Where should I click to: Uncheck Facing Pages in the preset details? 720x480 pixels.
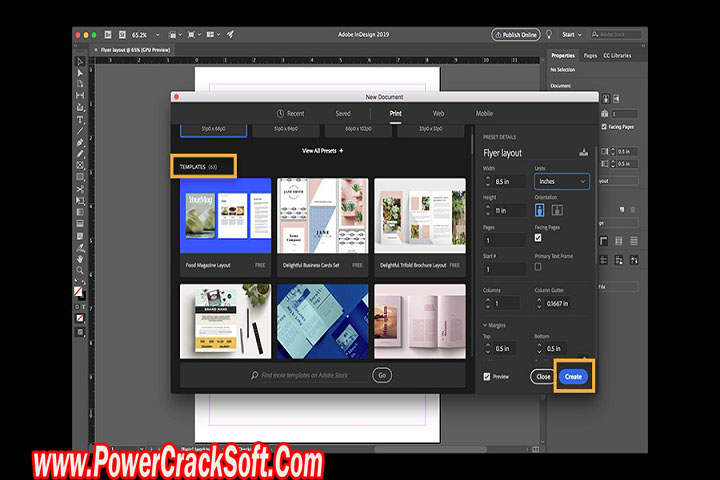pyautogui.click(x=539, y=240)
